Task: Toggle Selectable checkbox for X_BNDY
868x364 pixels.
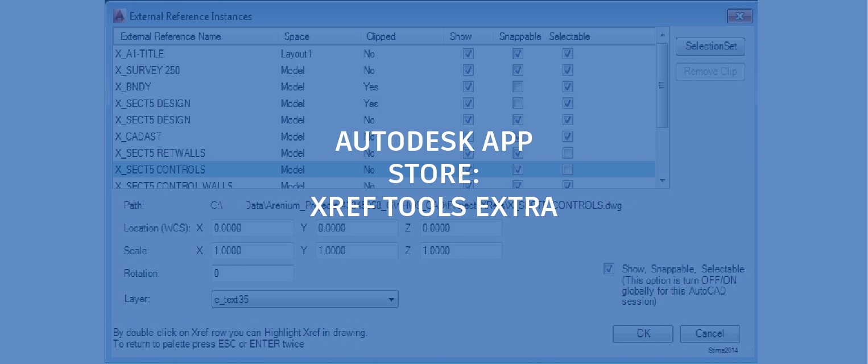Action: [x=568, y=87]
